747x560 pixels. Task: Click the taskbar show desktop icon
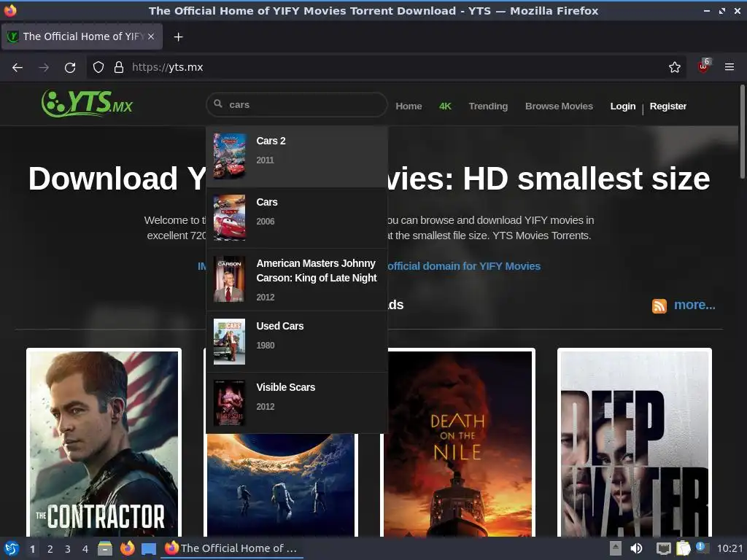coord(149,548)
